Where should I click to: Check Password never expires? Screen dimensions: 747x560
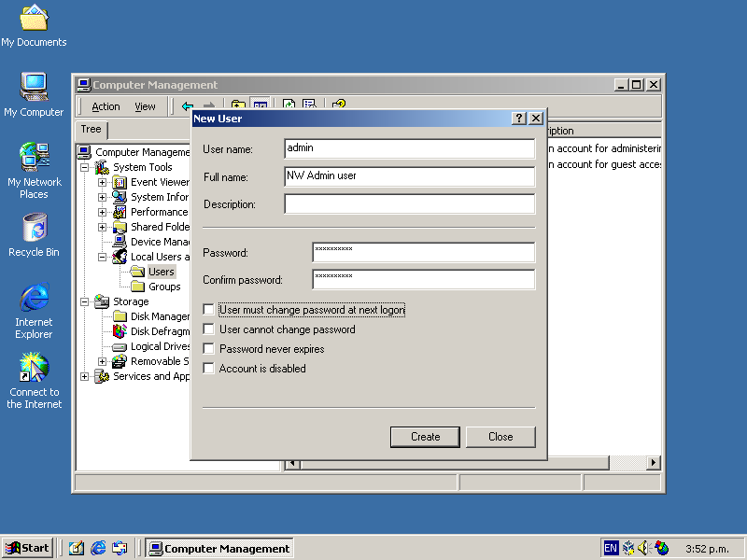(208, 348)
